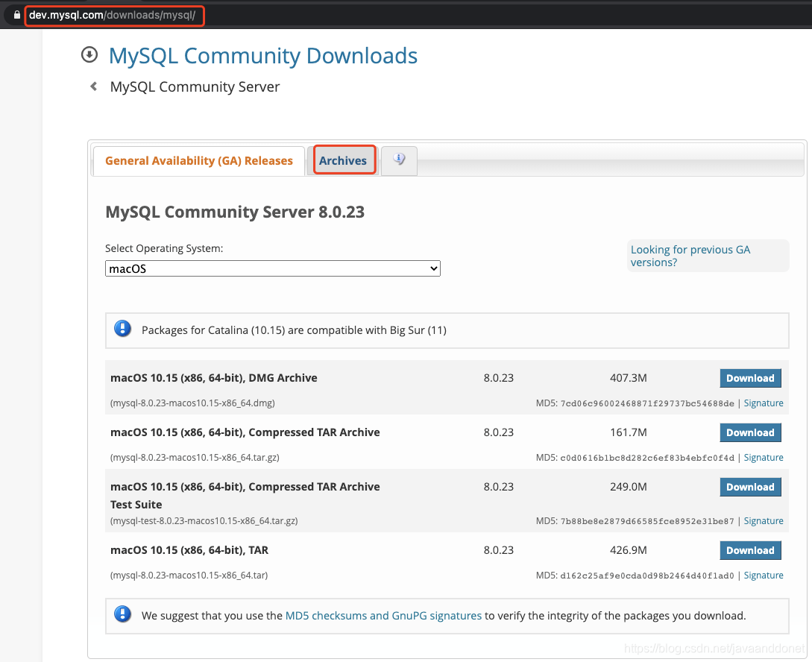Click MD5 hash d162c25af9e0cda0d98b2464d40f1ad0

point(647,576)
